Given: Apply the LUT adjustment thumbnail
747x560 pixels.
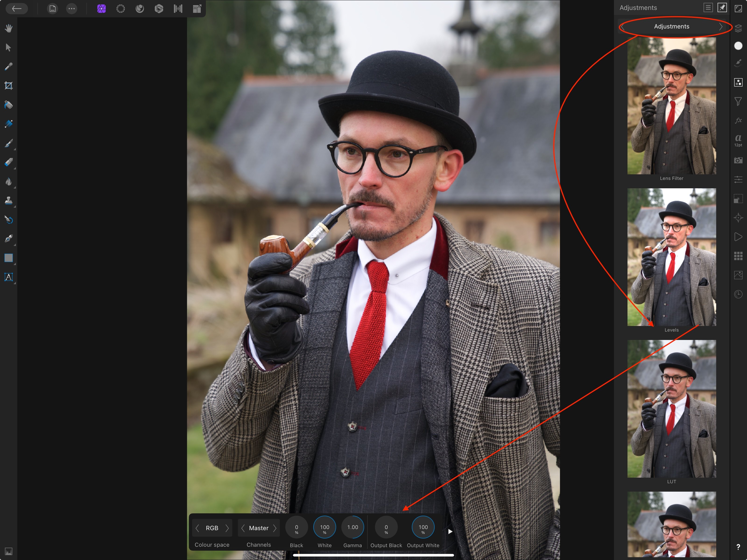Looking at the screenshot, I should [671, 409].
